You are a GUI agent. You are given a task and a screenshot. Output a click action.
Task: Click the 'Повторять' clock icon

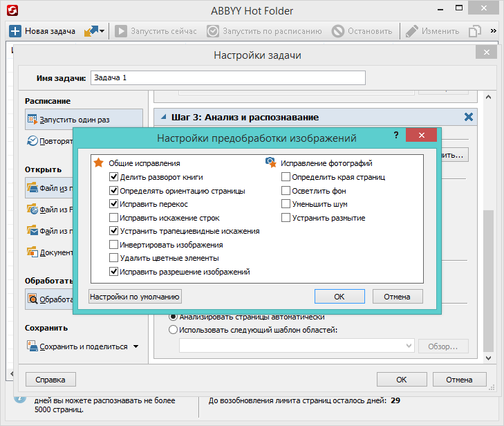tap(32, 140)
